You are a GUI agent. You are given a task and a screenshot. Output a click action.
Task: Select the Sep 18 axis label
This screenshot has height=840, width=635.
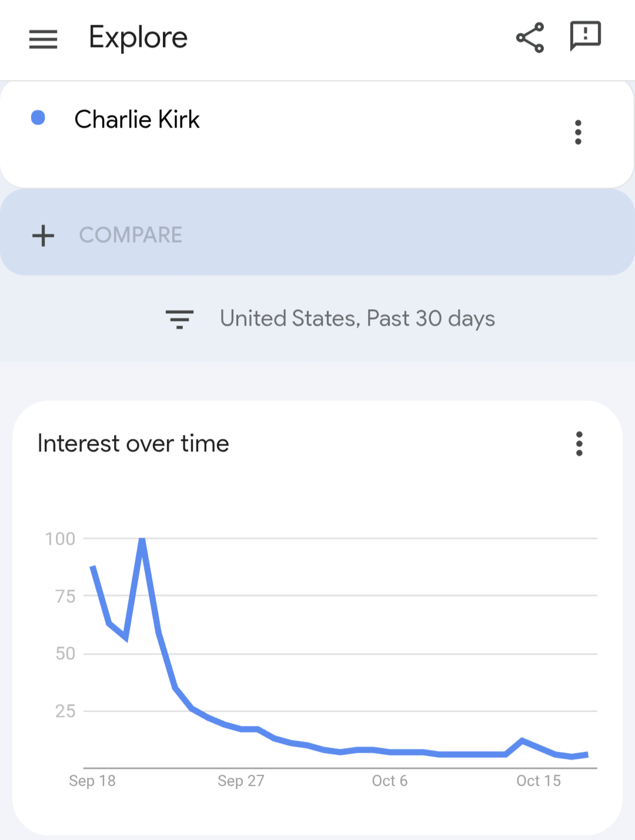pyautogui.click(x=92, y=781)
